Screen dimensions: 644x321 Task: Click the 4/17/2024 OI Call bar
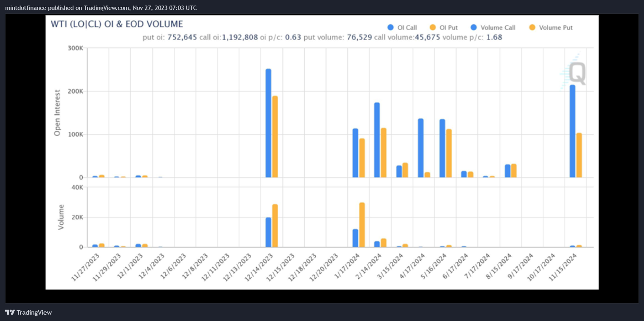(421, 148)
